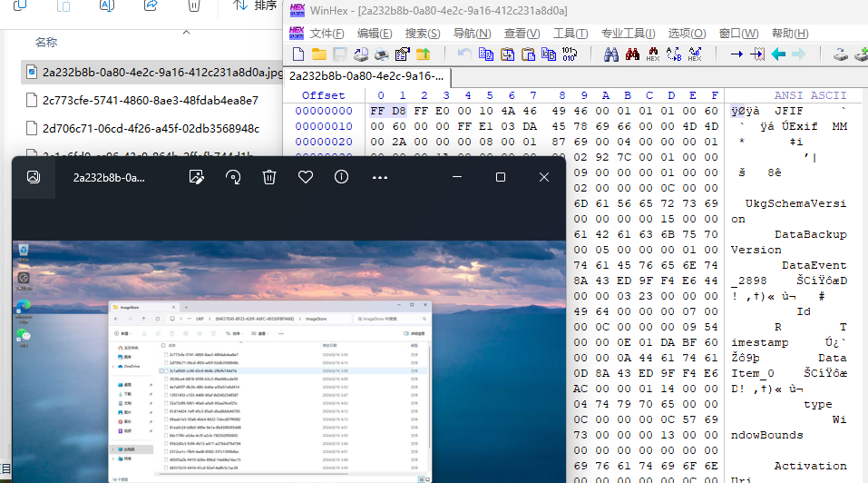Toggle favorite with the heart icon
This screenshot has width=868, height=483.
306,177
